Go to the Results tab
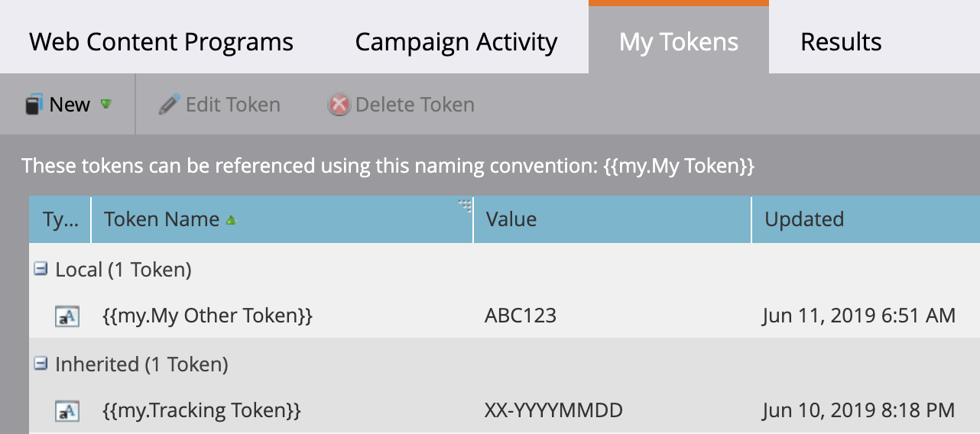 pyautogui.click(x=841, y=42)
